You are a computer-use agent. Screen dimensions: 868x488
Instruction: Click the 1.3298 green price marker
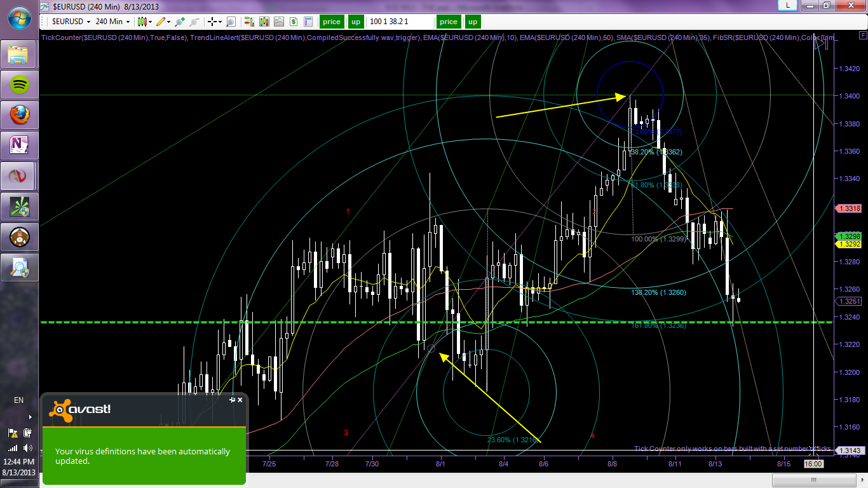click(x=850, y=236)
